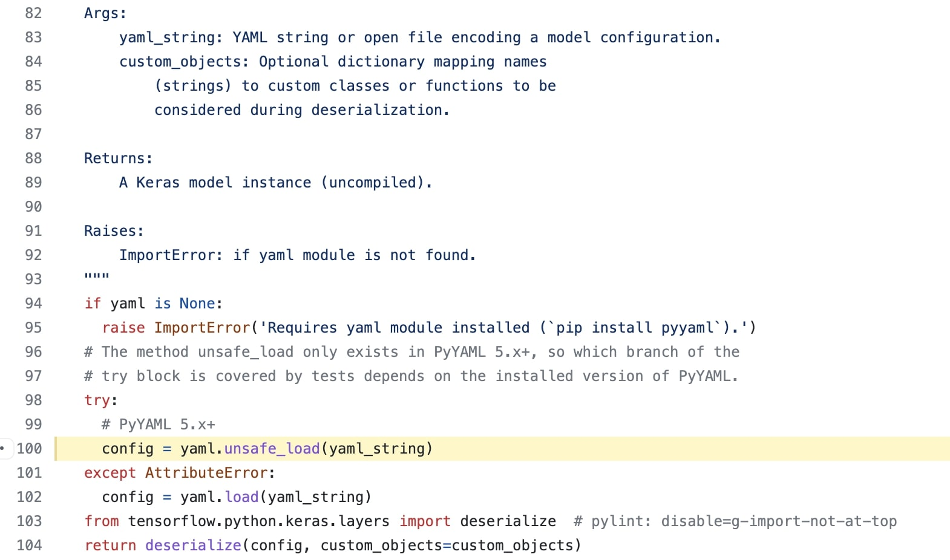950x560 pixels.
Task: Open the line 100 ellipsis actions menu
Action: coord(4,448)
